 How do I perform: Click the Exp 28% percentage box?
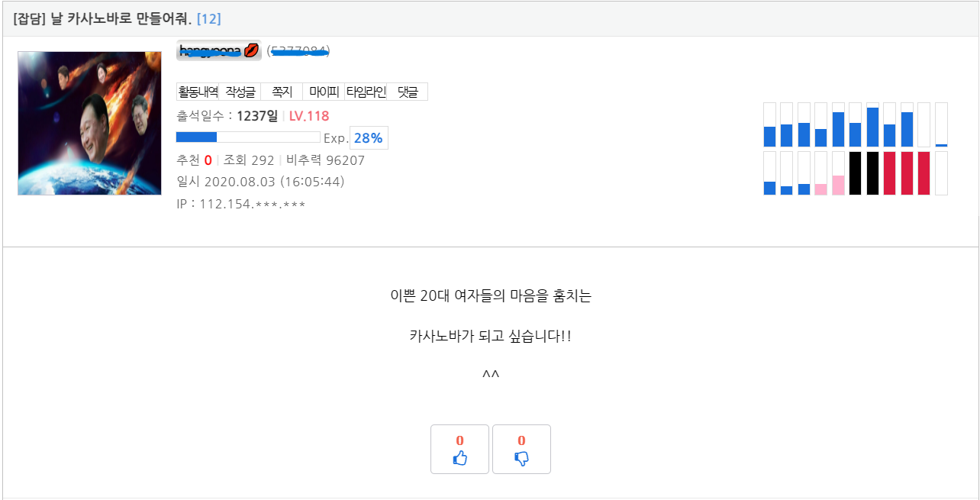(x=368, y=138)
